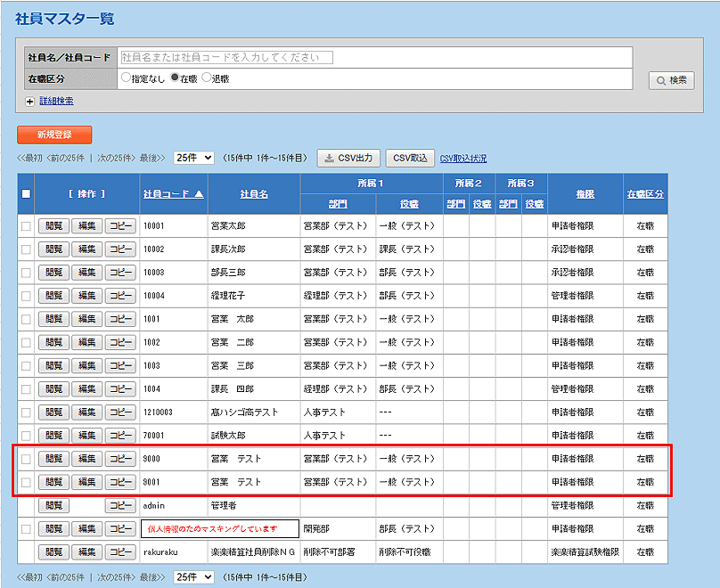Click 編集 for employee 10002
Viewport: 720px width, 588px height.
click(86, 249)
